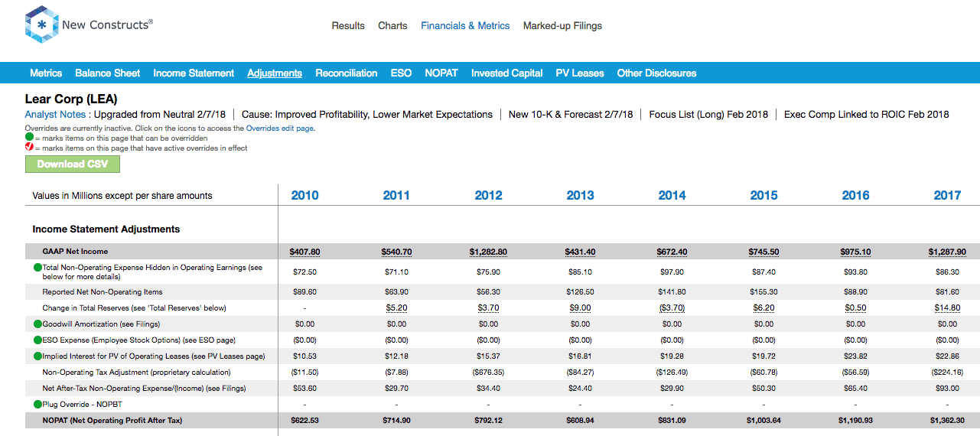The width and height of the screenshot is (980, 436).
Task: Open the Charts page
Action: click(392, 26)
